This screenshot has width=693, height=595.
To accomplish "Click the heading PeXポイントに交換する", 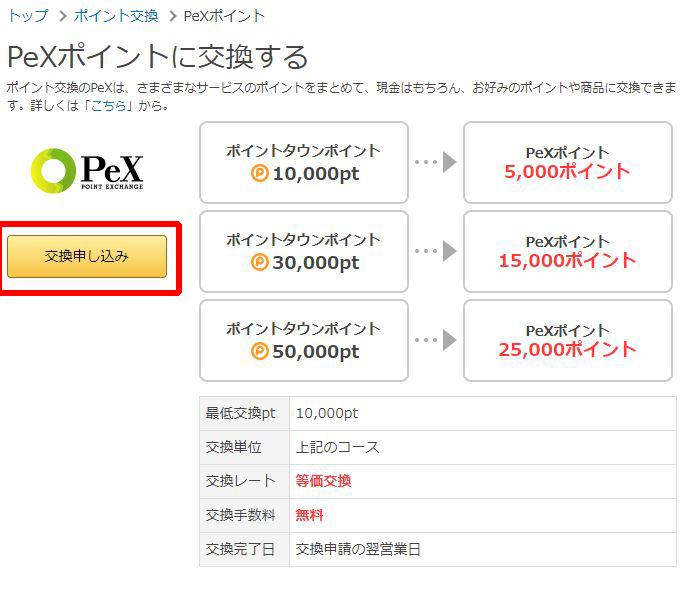I will pyautogui.click(x=158, y=57).
